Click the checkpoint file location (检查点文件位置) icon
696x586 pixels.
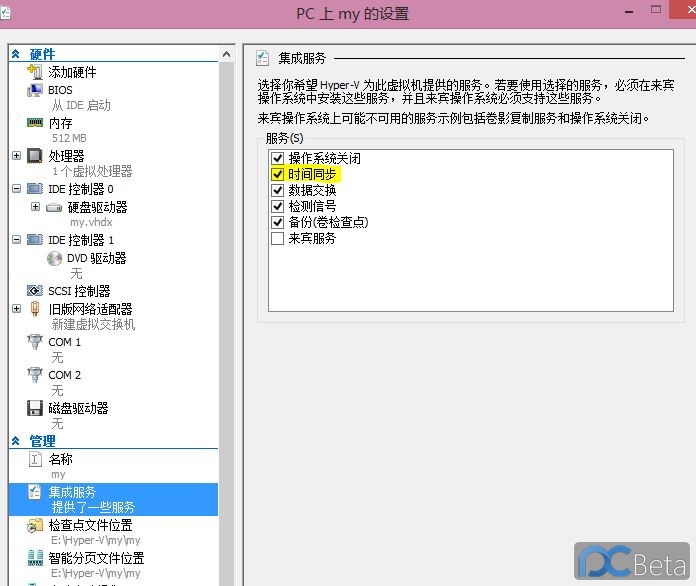35,525
